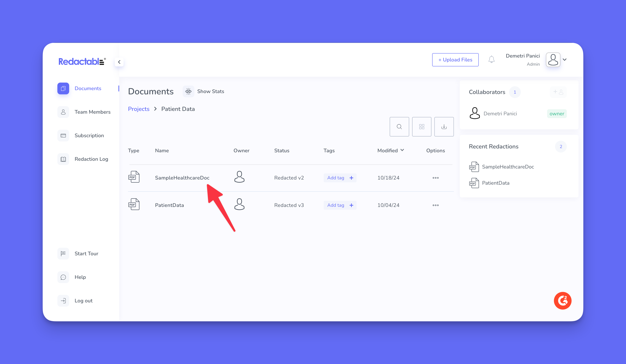Viewport: 626px width, 364px height.
Task: Collapse the sidebar with chevron
Action: (x=119, y=62)
